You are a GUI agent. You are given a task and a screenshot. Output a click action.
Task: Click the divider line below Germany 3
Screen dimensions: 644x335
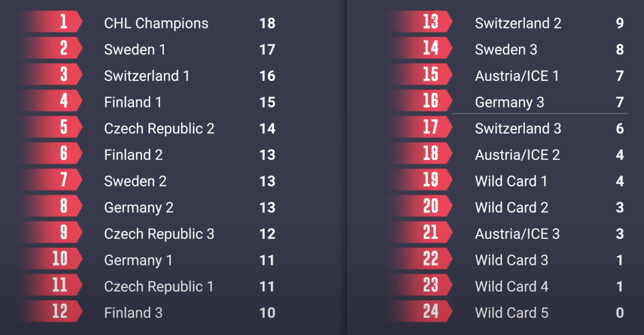(540, 113)
